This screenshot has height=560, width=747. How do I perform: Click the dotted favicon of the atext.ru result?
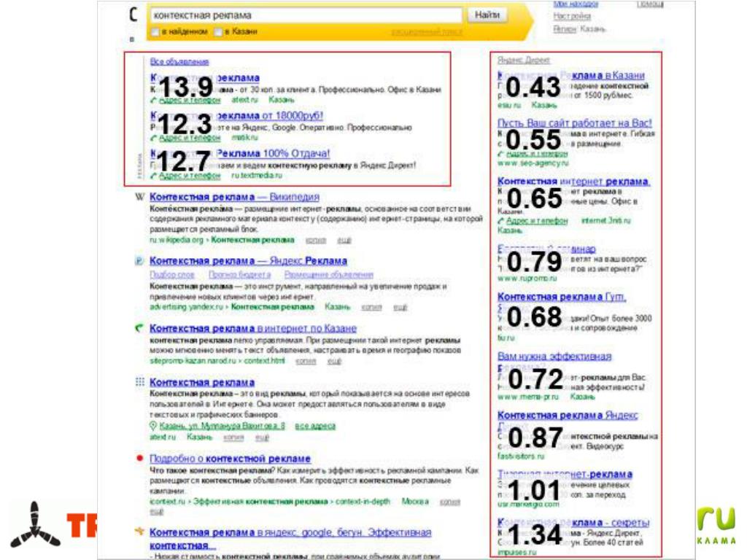pyautogui.click(x=139, y=382)
